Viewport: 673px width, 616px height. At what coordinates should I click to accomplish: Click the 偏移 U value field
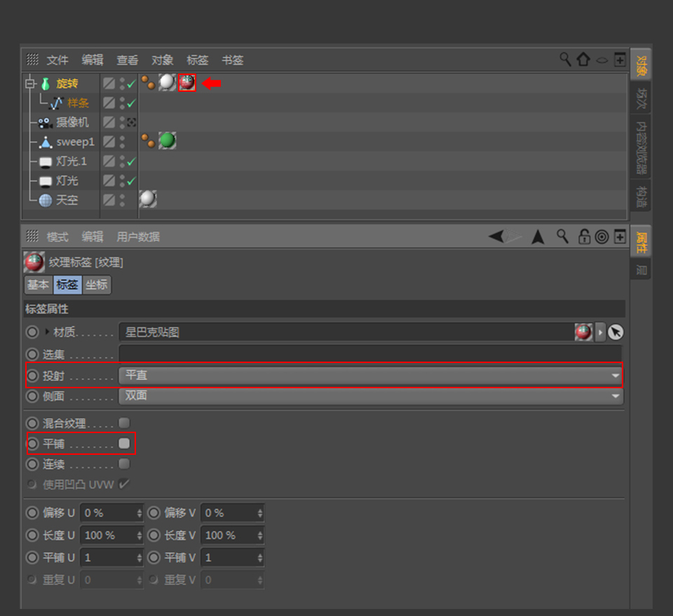[109, 513]
